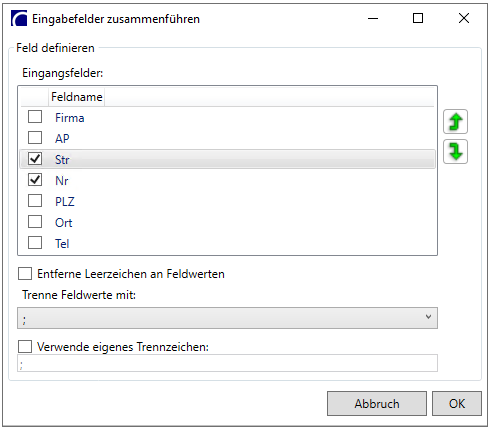
Task: Enable the AP field checkbox
Action: (x=35, y=138)
